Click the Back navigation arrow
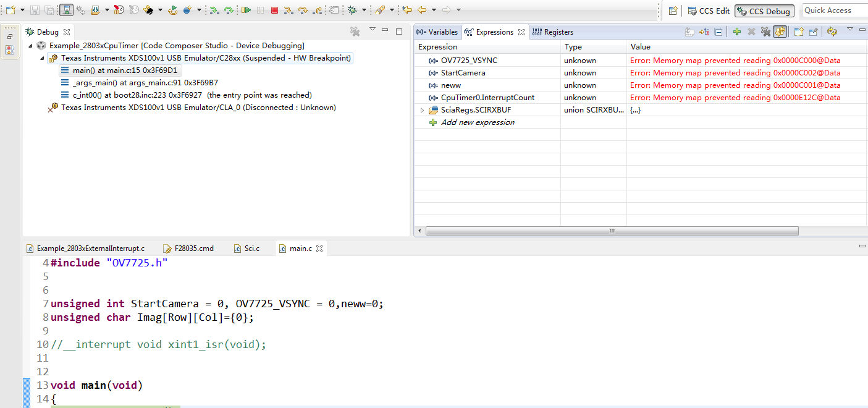This screenshot has height=408, width=868. (422, 10)
